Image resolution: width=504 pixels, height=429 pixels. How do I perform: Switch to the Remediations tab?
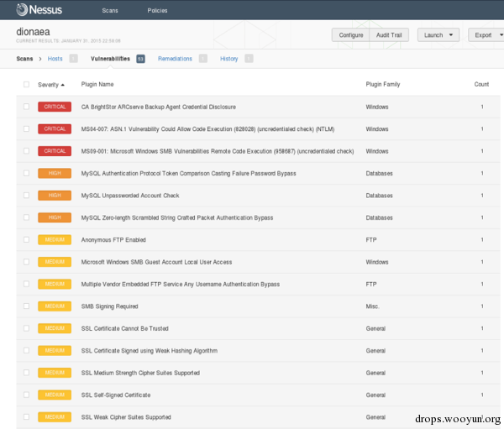(x=175, y=59)
